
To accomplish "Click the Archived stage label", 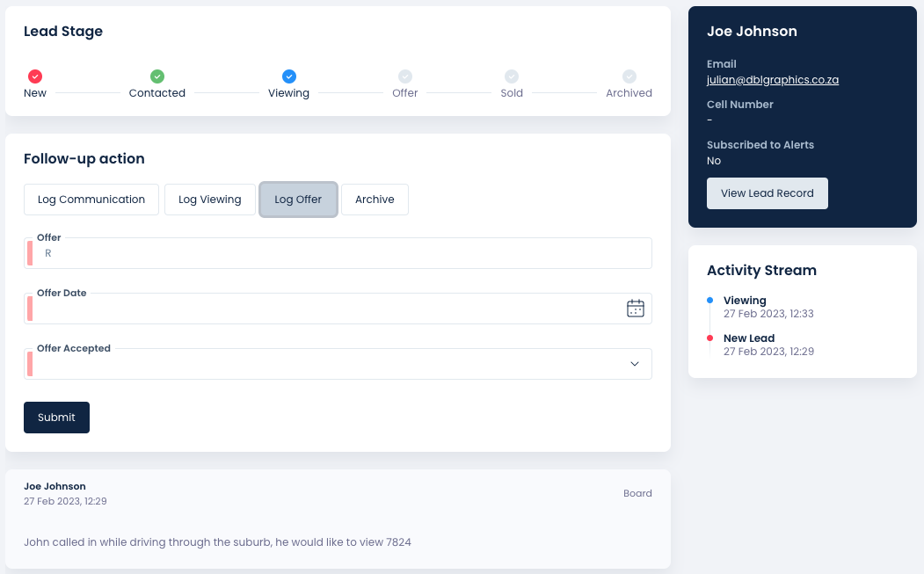I will (629, 93).
